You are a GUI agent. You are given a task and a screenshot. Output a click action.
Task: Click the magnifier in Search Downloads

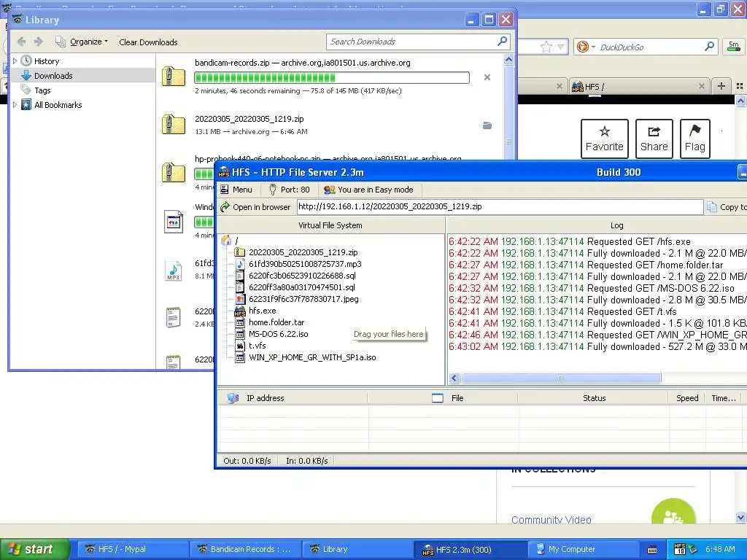click(x=502, y=42)
